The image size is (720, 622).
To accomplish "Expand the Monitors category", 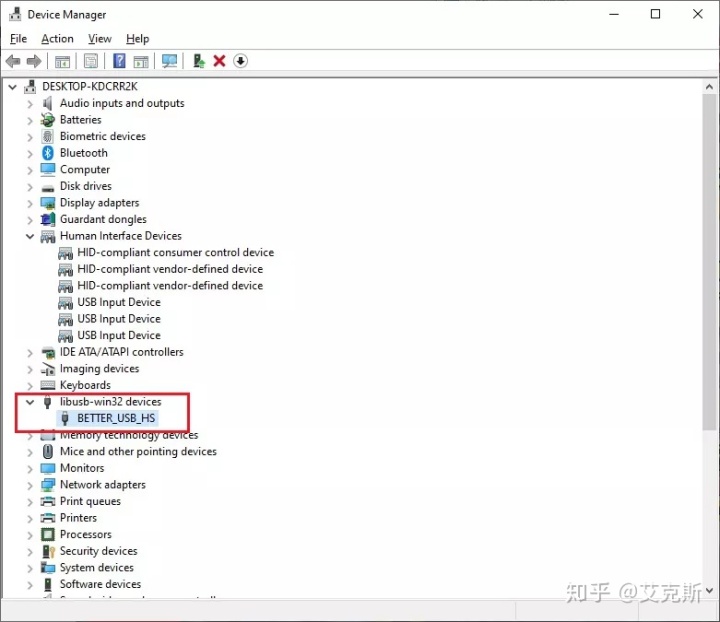I will [x=30, y=469].
